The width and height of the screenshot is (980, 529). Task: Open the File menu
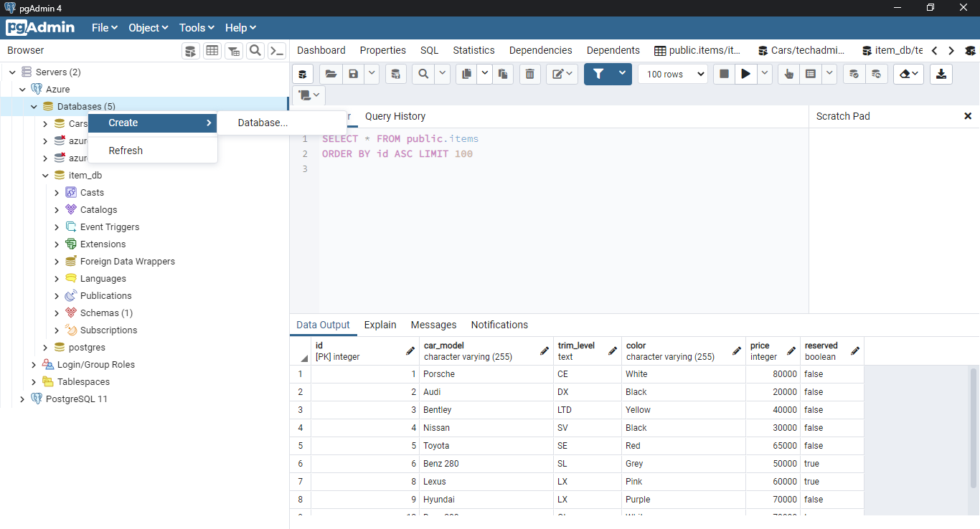pyautogui.click(x=105, y=27)
